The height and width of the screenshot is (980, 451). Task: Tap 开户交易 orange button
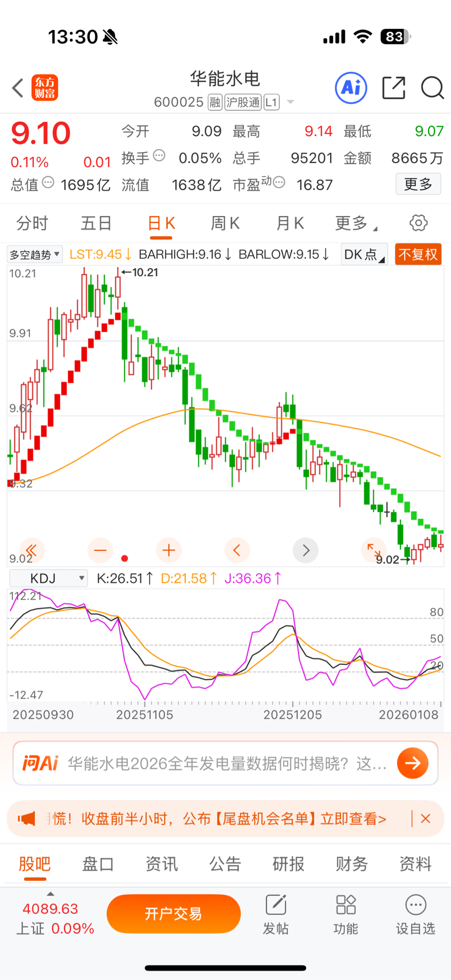click(174, 914)
